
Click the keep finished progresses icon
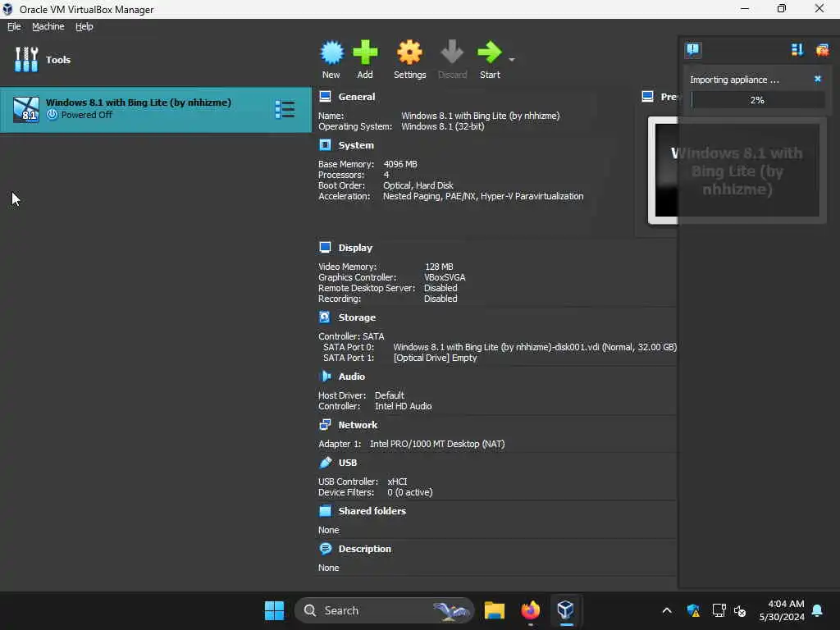tap(797, 50)
